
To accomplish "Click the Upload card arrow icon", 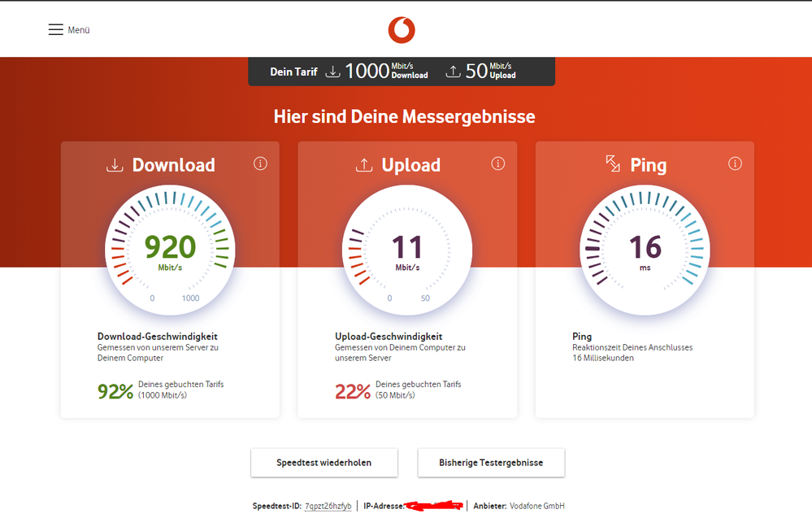I will (364, 165).
